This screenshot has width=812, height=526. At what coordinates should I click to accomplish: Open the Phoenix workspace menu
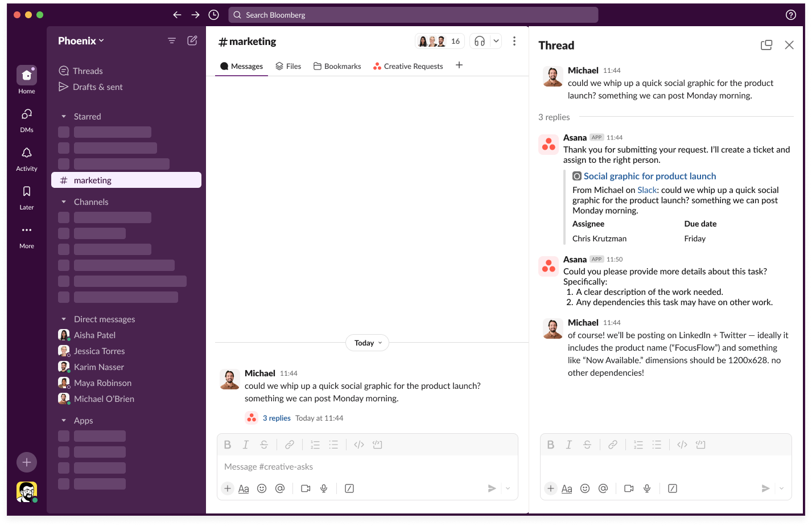coord(80,40)
